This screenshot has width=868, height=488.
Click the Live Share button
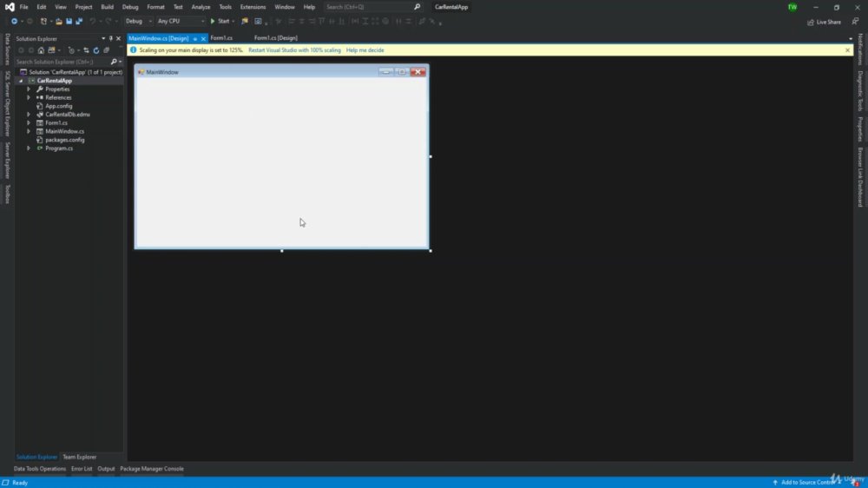point(825,23)
